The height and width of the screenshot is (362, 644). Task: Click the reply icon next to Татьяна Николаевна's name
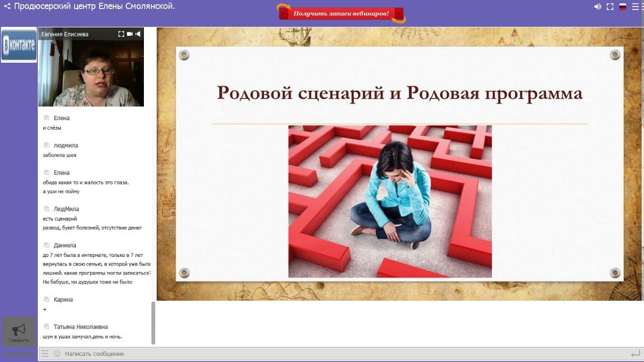(x=46, y=327)
